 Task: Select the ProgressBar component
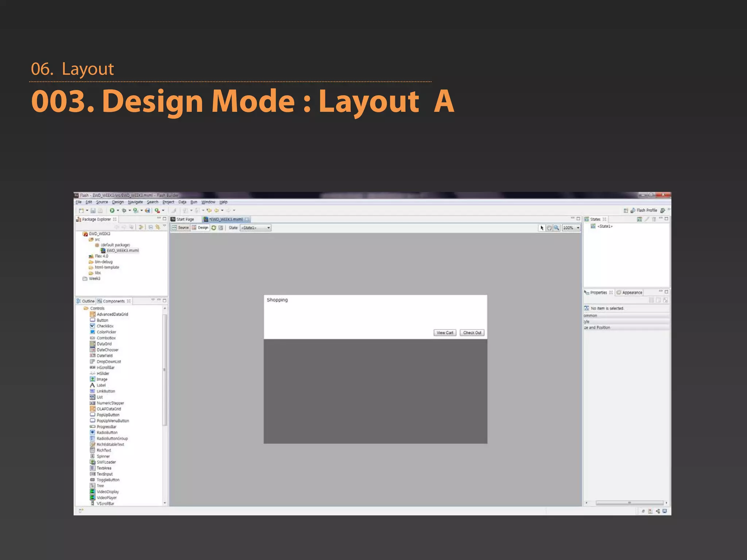103,427
